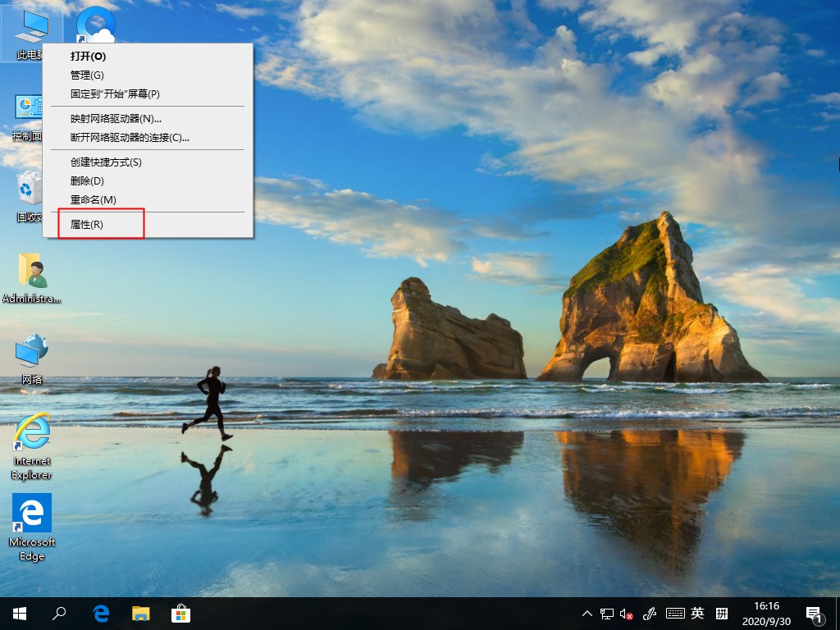This screenshot has height=630, width=840.
Task: Open Windows Ink Workspace in the tray
Action: 651,613
